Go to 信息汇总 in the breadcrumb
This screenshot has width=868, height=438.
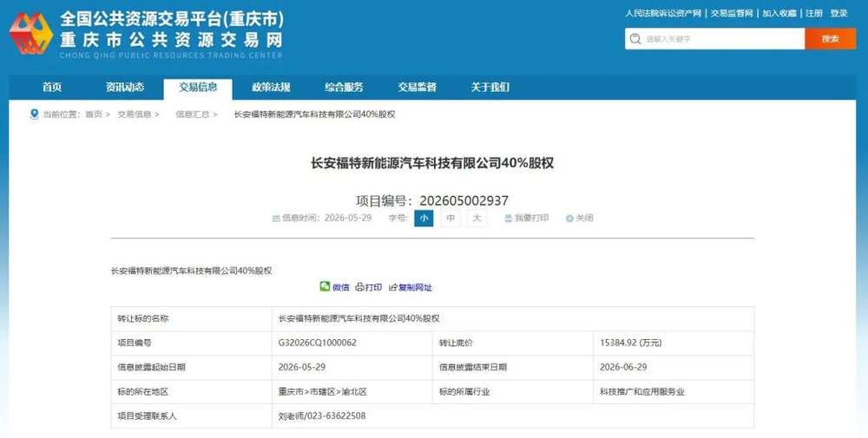[193, 114]
